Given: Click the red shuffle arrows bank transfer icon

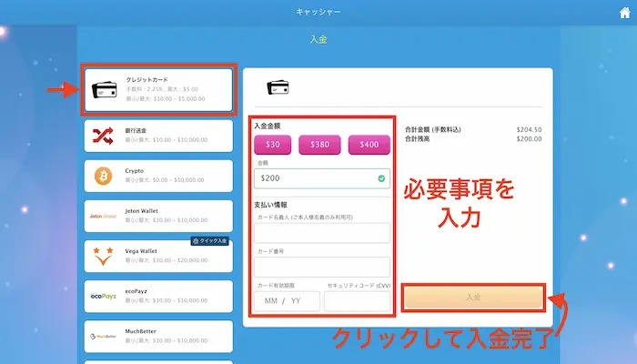Looking at the screenshot, I should coord(103,136).
